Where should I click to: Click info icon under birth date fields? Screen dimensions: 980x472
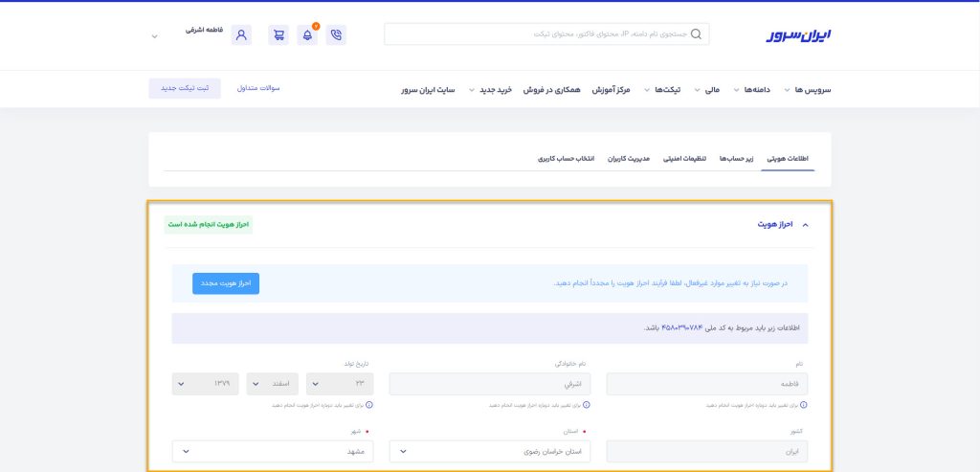tap(367, 405)
